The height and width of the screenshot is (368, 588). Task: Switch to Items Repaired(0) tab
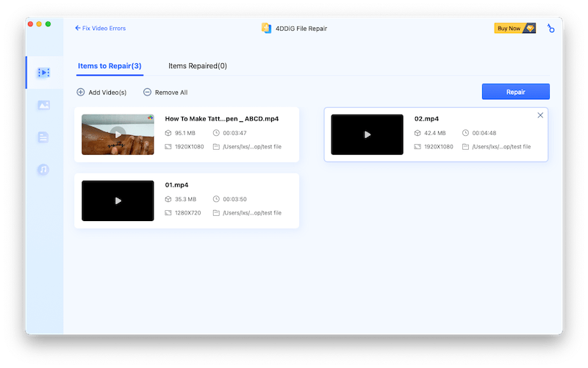198,66
